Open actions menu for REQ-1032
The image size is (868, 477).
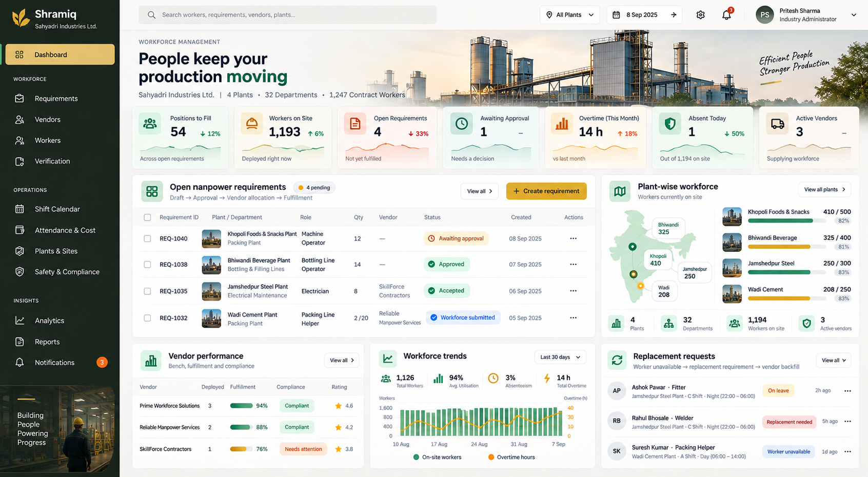[573, 318]
